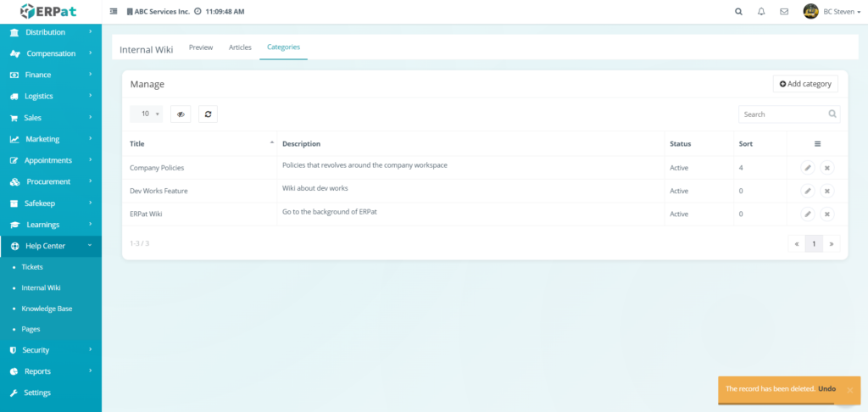Sort by Description column header

pos(470,144)
